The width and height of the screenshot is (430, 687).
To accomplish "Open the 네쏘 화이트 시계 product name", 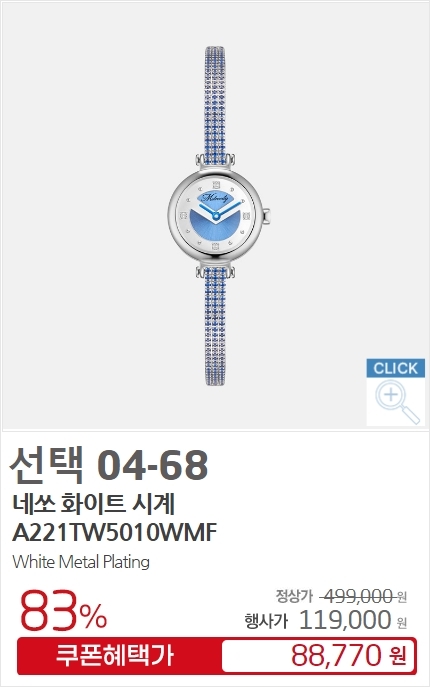I will coord(94,504).
